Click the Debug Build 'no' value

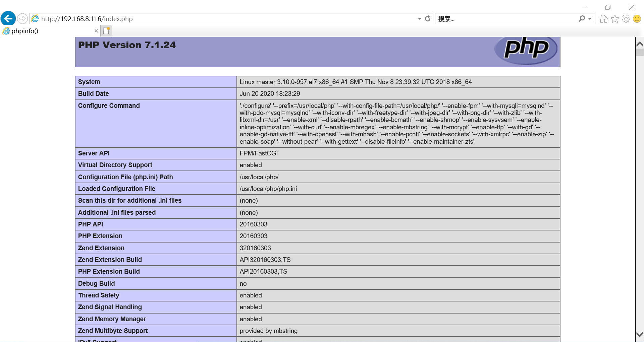243,283
